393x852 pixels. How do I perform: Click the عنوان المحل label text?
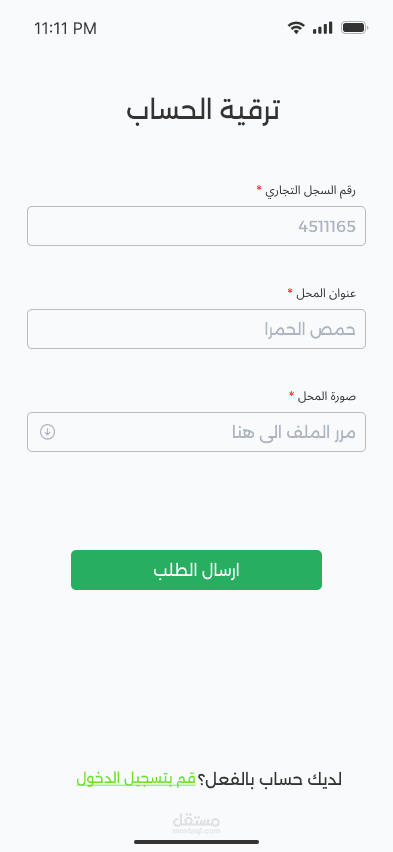point(326,294)
